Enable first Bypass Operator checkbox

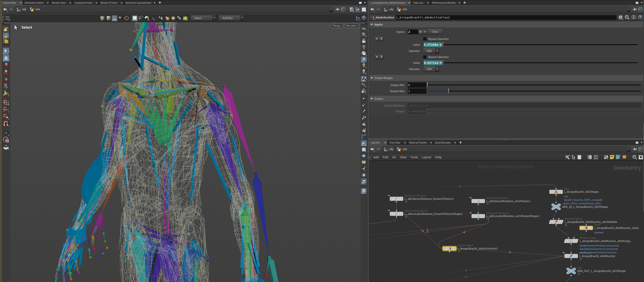pyautogui.click(x=425, y=39)
